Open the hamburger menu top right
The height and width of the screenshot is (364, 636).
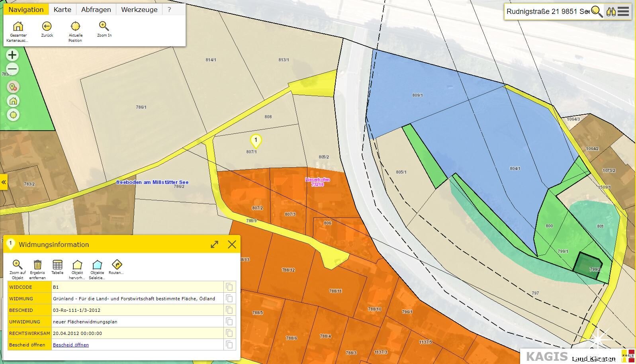pyautogui.click(x=624, y=12)
